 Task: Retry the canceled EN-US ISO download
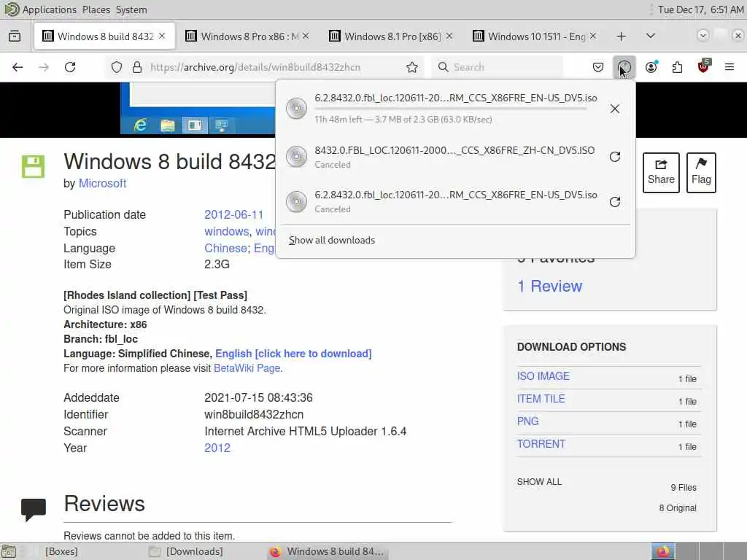614,202
